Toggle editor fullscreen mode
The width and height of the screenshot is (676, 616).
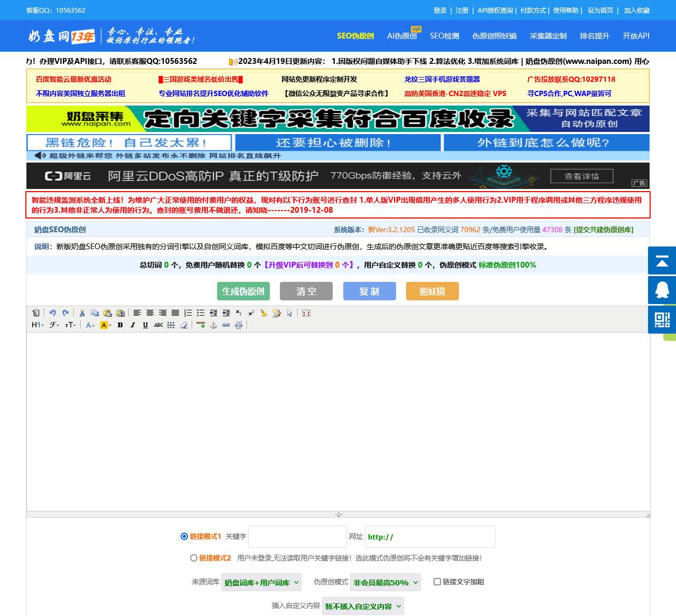tap(306, 313)
